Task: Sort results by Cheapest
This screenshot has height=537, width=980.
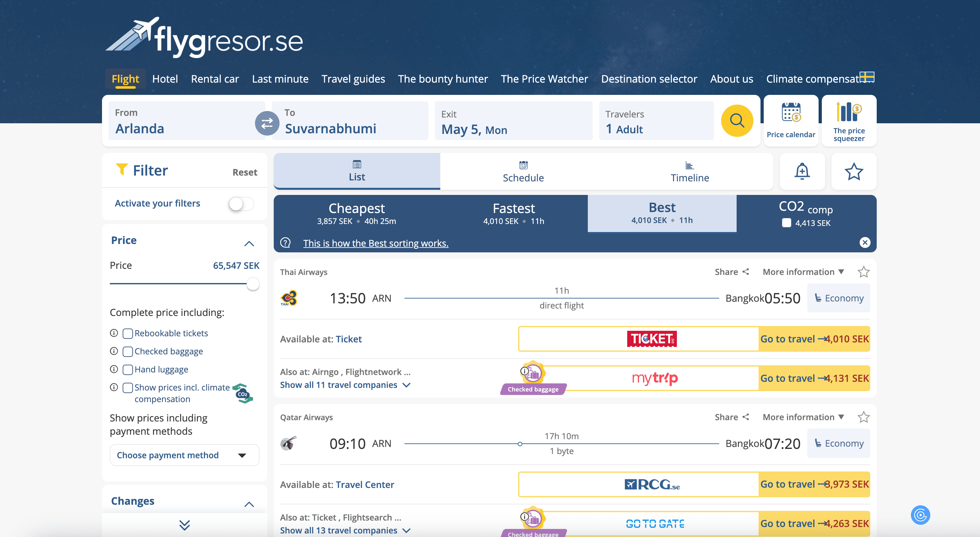Action: point(356,214)
